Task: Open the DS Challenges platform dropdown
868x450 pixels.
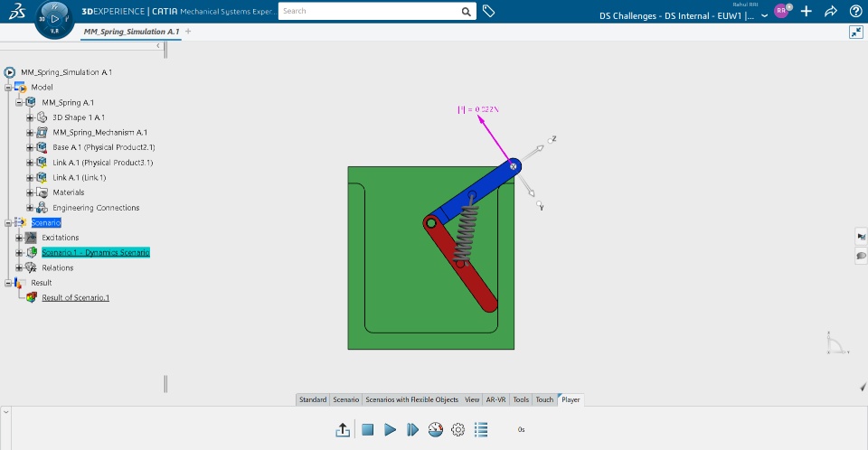Action: point(765,16)
